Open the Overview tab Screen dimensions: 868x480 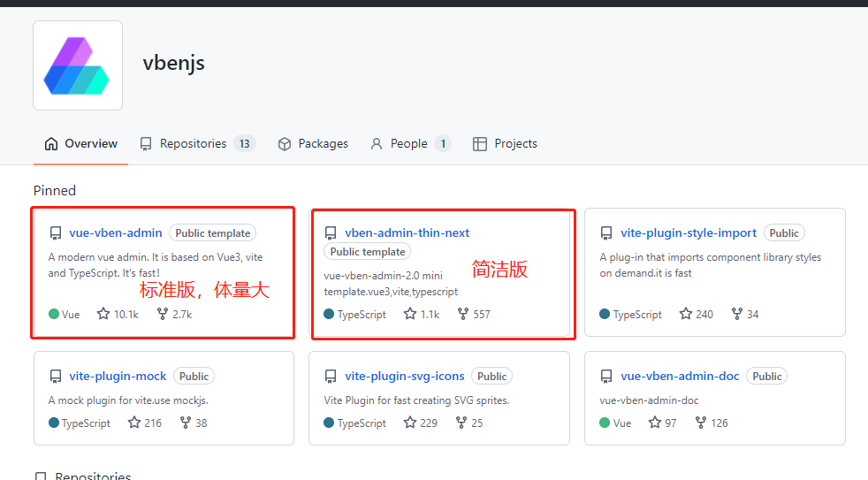(x=80, y=144)
